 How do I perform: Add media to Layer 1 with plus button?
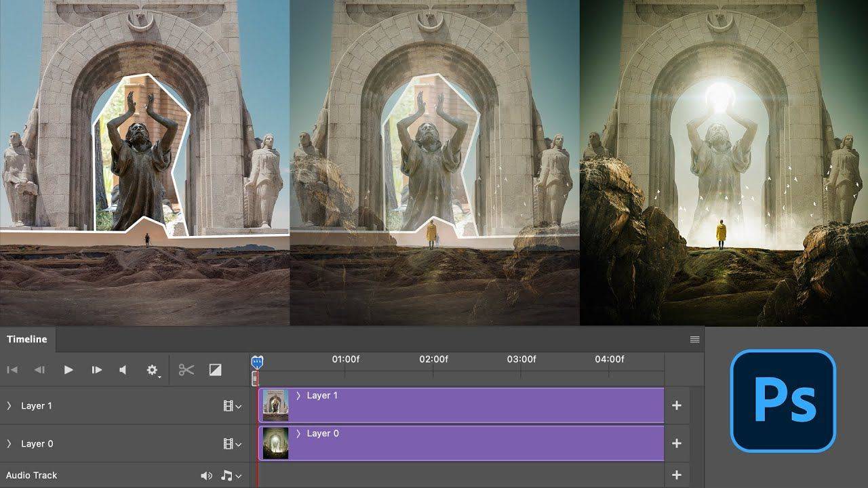click(x=676, y=405)
